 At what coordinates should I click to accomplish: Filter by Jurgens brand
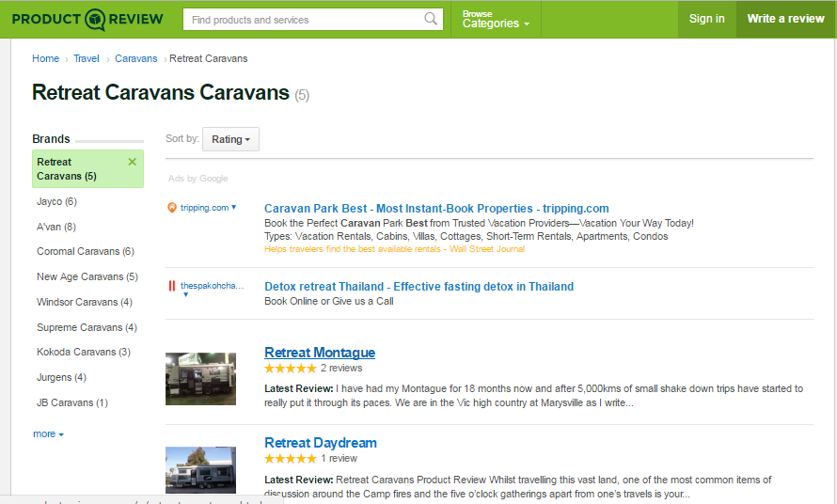[61, 377]
